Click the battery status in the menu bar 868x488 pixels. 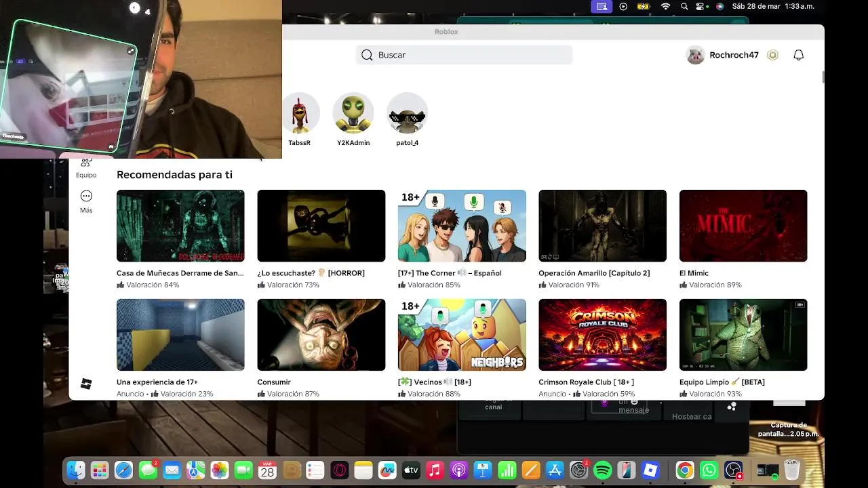643,6
